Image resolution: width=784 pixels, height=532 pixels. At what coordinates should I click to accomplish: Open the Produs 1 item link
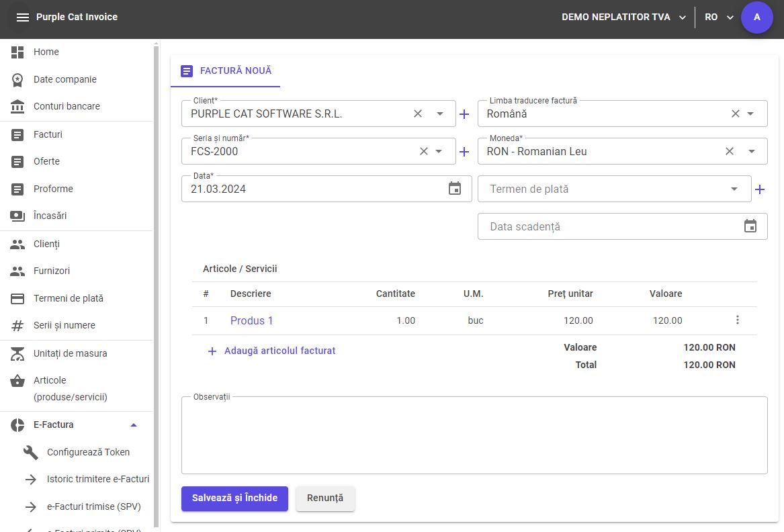coord(251,320)
